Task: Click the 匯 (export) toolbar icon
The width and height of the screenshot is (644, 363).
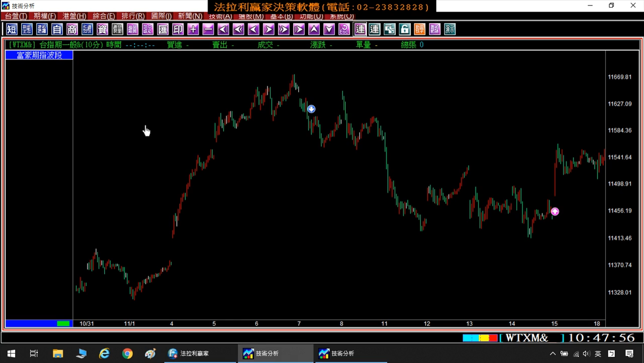Action: pos(163,29)
